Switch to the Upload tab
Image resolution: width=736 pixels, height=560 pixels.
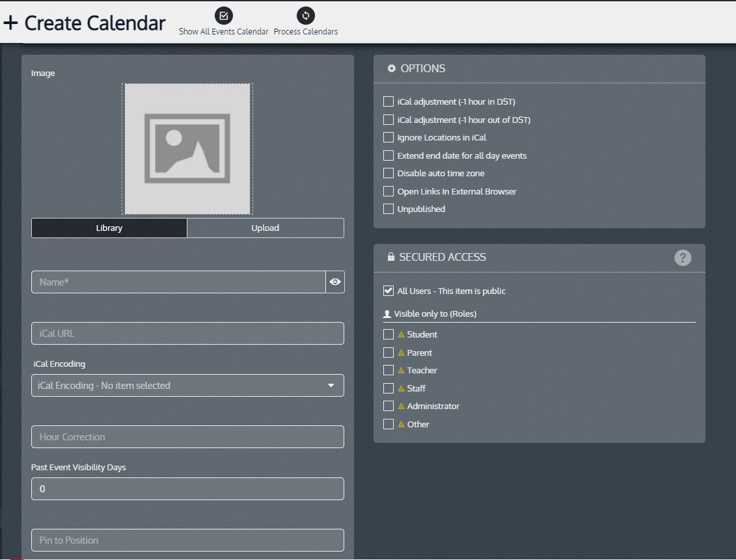(265, 228)
